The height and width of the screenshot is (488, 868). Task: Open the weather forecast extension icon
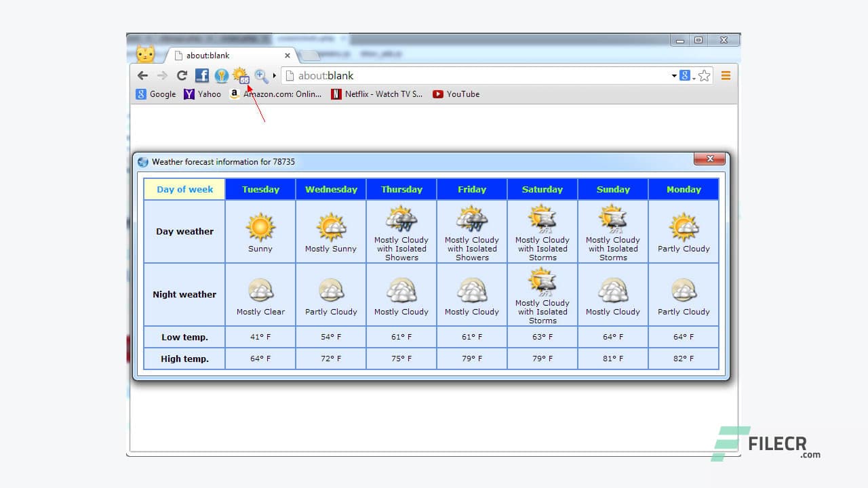tap(241, 76)
